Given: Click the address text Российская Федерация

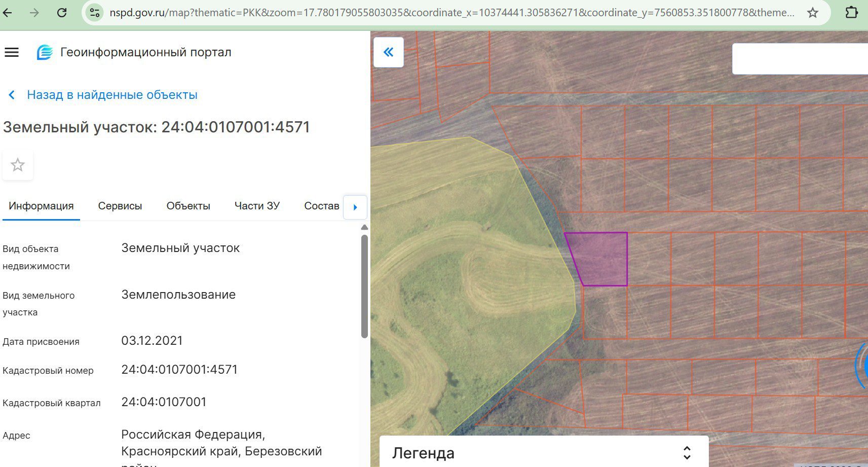Looking at the screenshot, I should (193, 435).
